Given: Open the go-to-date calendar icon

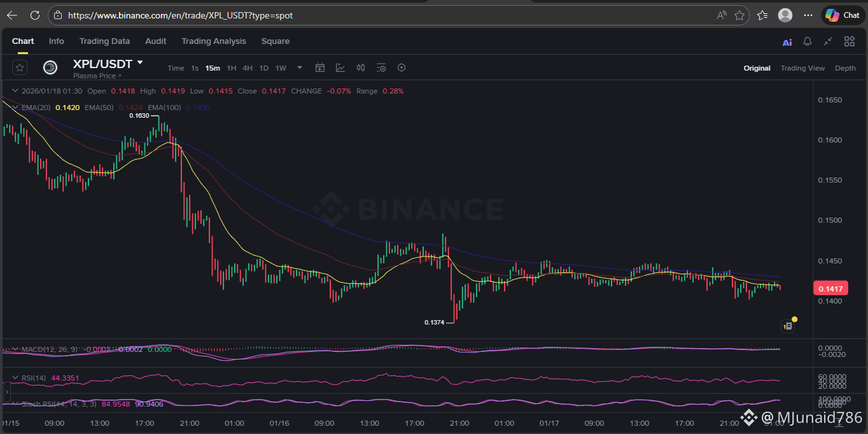Looking at the screenshot, I should [x=320, y=68].
